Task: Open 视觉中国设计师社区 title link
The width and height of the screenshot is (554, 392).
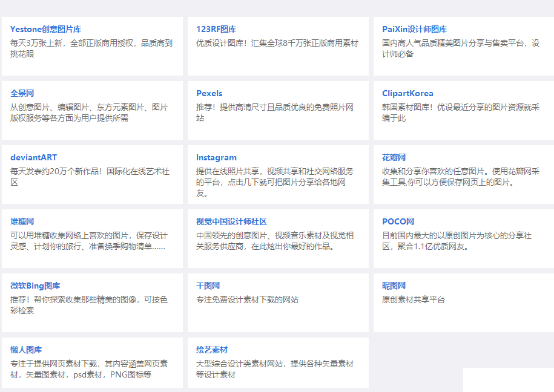Action: pyautogui.click(x=231, y=221)
